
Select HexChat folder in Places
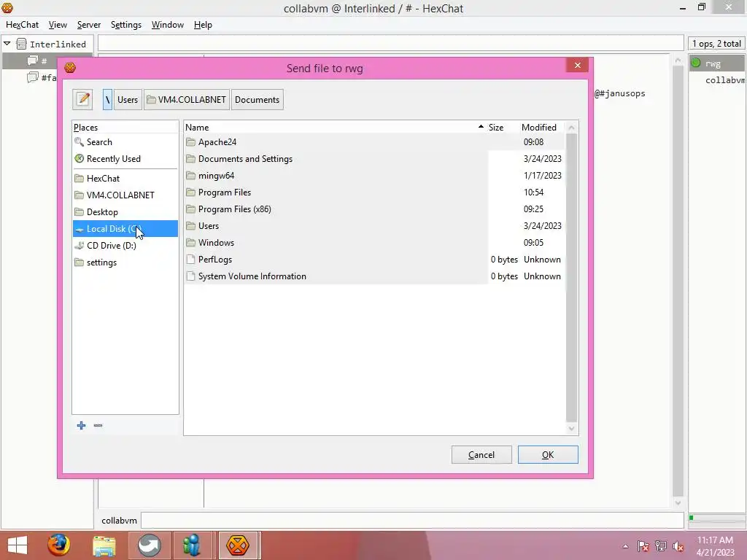pyautogui.click(x=125, y=178)
